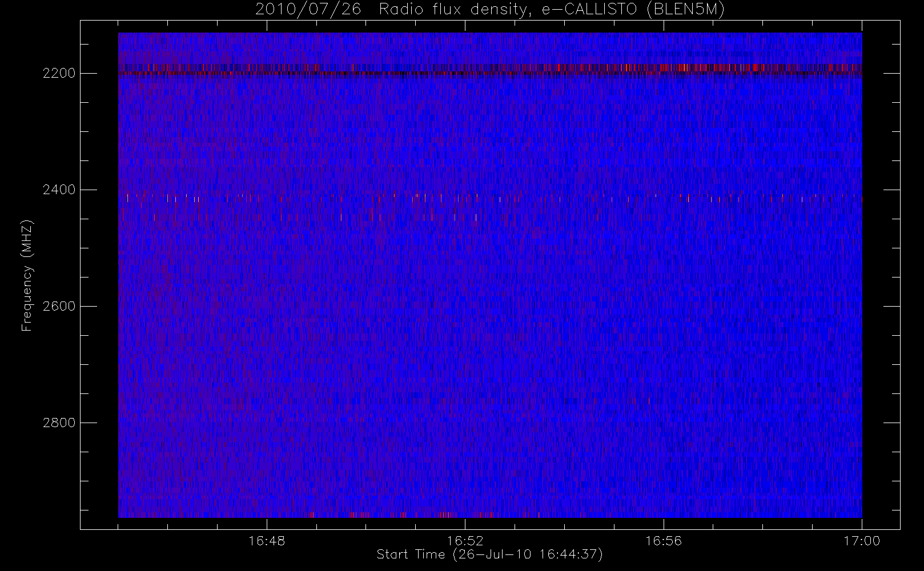Click the 16:52 time axis label

465,541
